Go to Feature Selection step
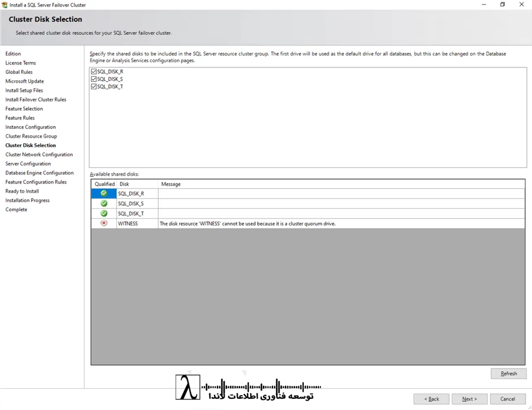This screenshot has height=410, width=532. click(x=24, y=109)
